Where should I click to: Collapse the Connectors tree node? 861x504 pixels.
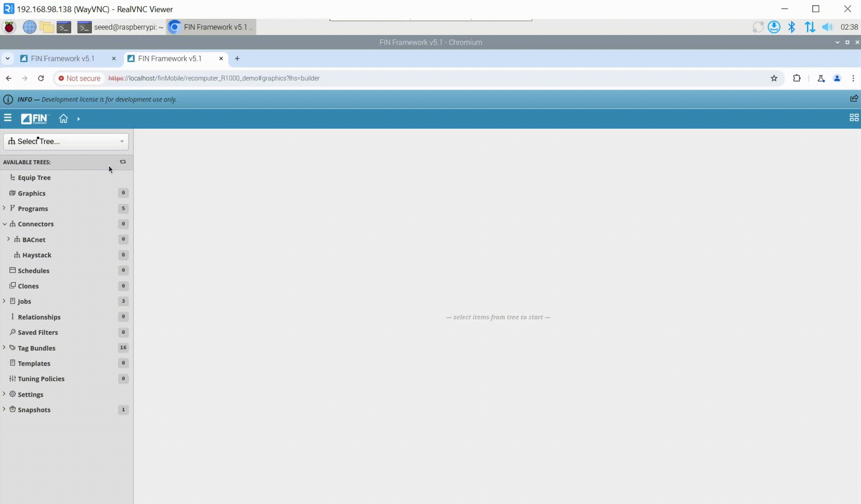[x=4, y=224]
